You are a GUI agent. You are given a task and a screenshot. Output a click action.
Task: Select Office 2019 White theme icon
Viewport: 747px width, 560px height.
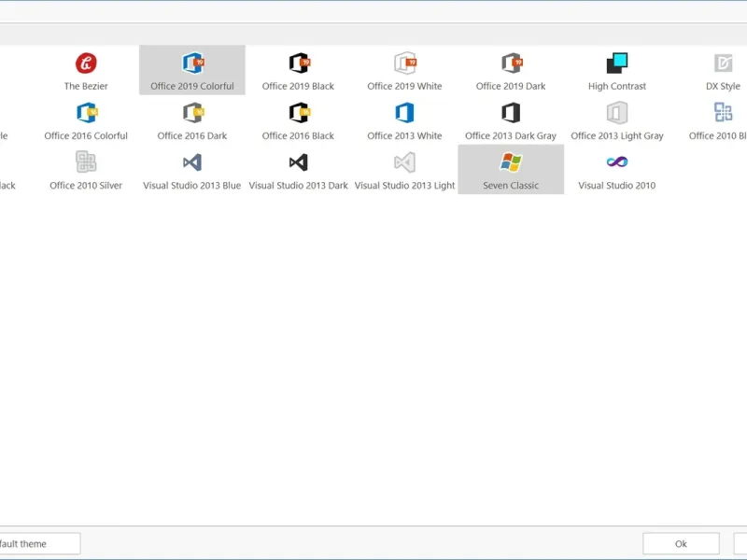[405, 63]
